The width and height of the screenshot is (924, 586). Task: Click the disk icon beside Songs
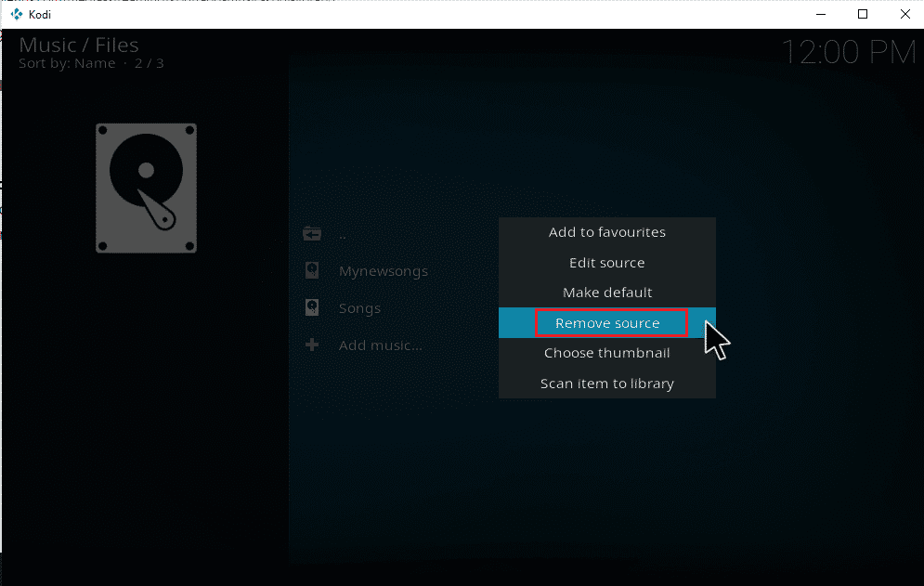(x=312, y=308)
